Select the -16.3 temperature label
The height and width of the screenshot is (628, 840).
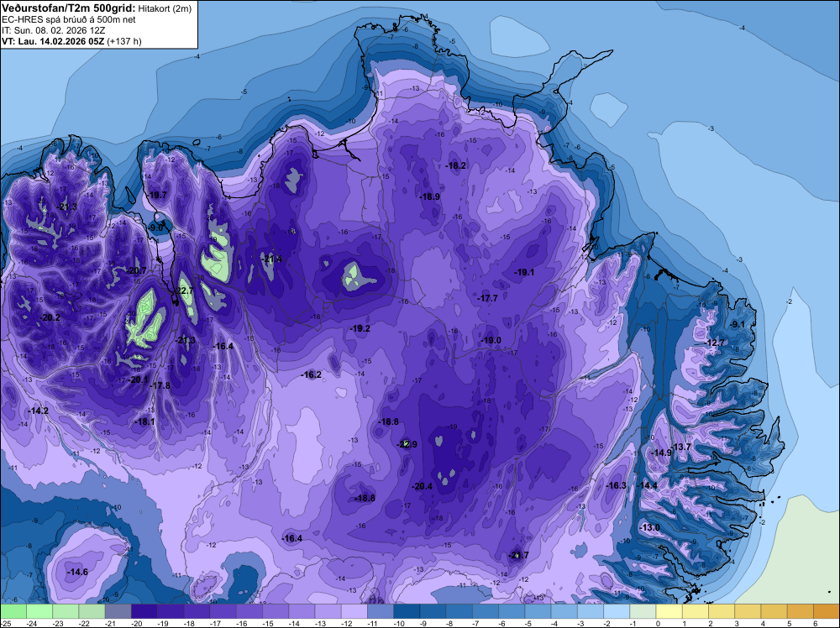616,485
